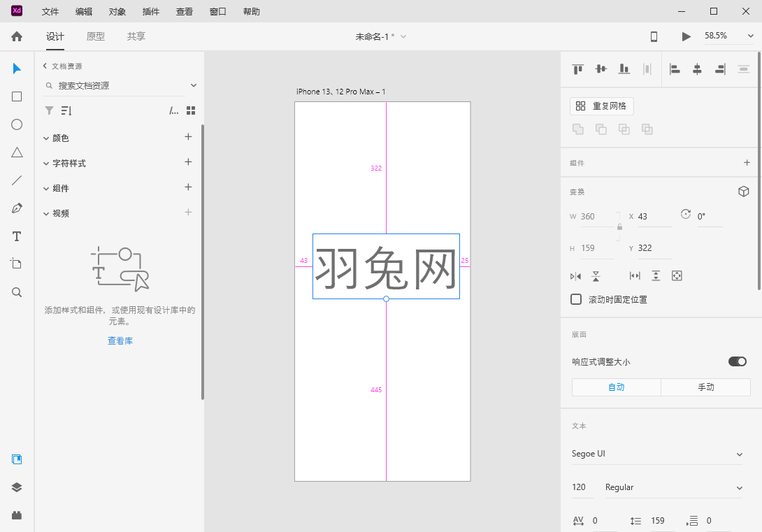Click the 查看库 link
This screenshot has width=762, height=532.
pos(120,341)
